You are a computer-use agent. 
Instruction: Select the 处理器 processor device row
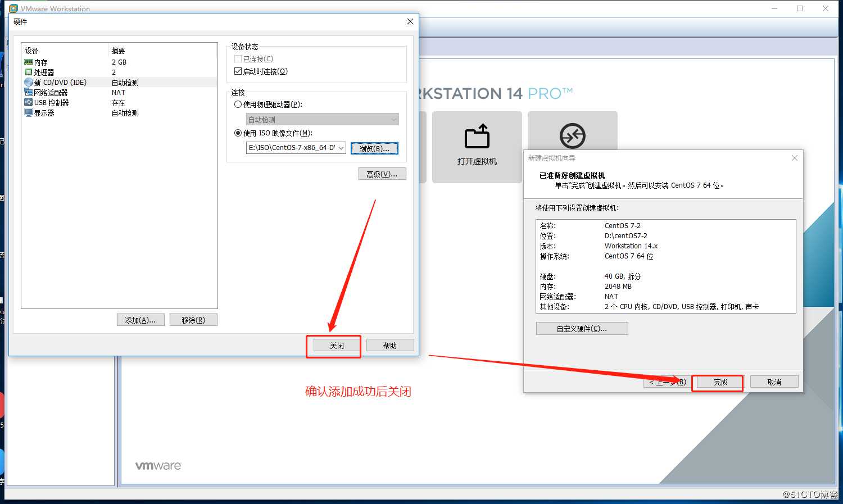coord(119,72)
